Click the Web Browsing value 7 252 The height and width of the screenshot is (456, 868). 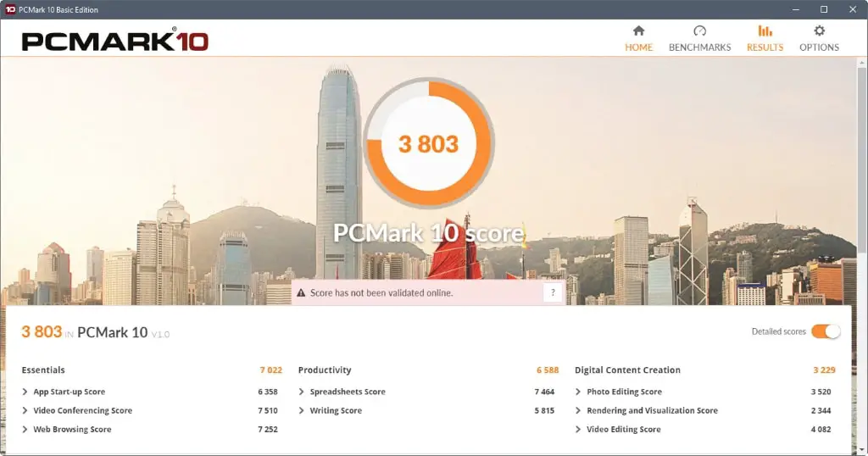pos(268,430)
